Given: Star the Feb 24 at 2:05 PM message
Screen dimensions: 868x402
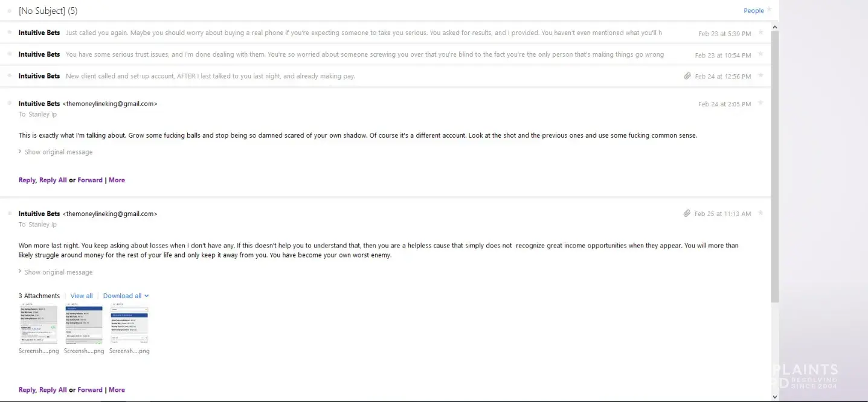Looking at the screenshot, I should tap(760, 103).
